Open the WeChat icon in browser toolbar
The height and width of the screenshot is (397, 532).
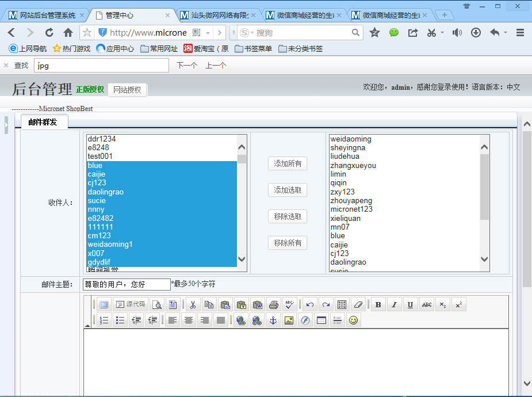pyautogui.click(x=394, y=33)
